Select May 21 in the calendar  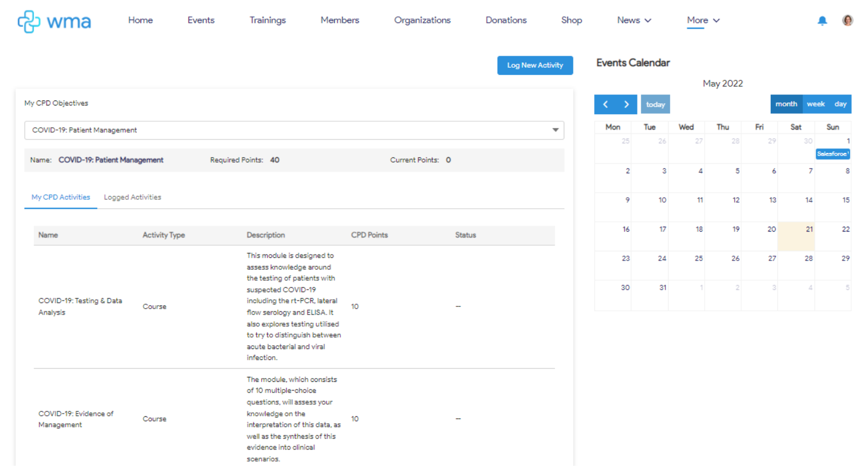tap(796, 236)
